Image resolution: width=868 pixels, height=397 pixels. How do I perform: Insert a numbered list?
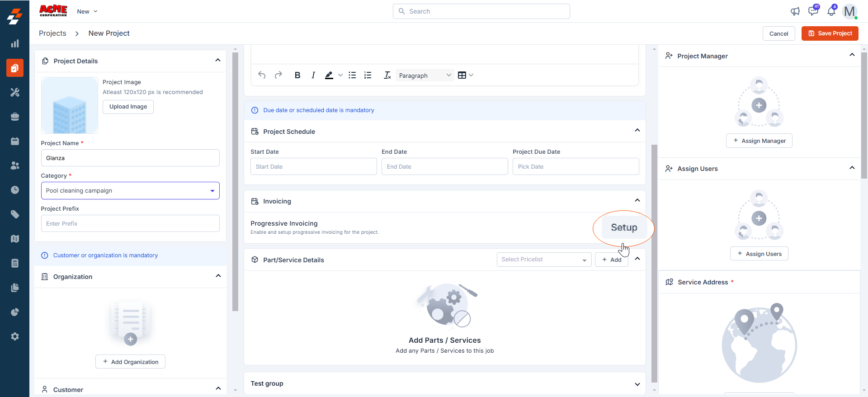(x=368, y=76)
